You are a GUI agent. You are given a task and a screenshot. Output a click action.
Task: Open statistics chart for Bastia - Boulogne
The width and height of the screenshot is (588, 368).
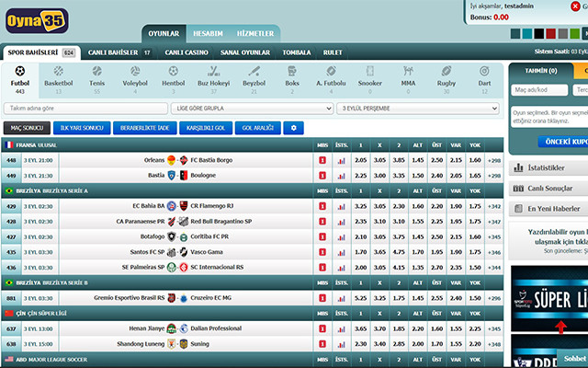[341, 176]
